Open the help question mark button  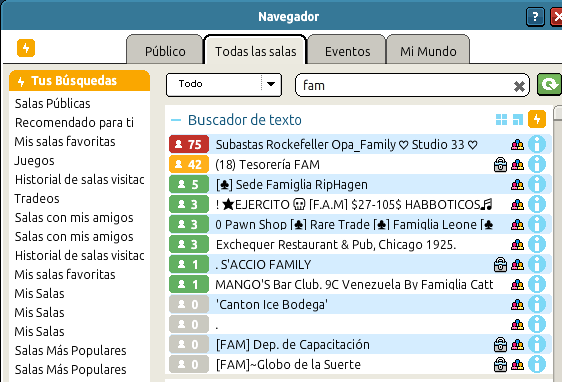click(535, 17)
